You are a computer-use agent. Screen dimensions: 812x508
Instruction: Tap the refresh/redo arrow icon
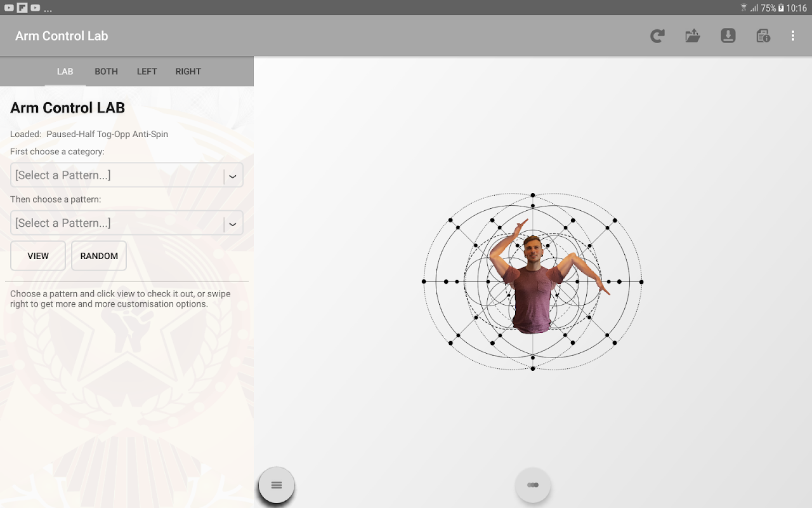coord(657,36)
